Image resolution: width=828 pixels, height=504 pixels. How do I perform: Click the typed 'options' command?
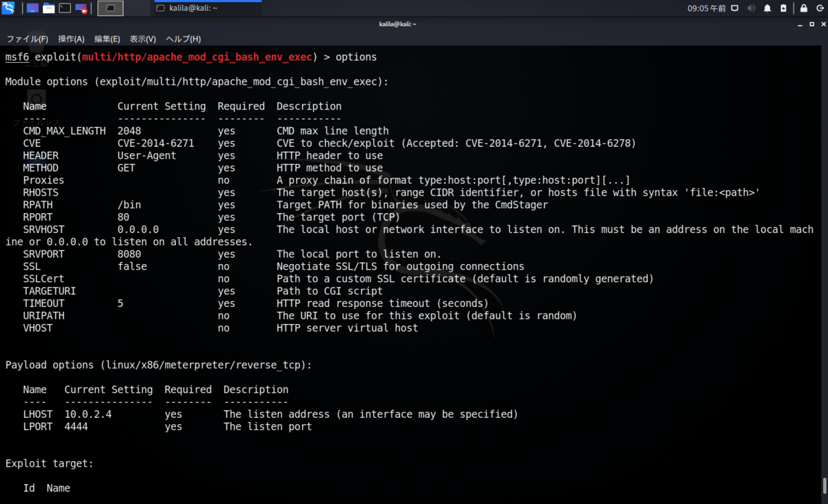pyautogui.click(x=356, y=57)
